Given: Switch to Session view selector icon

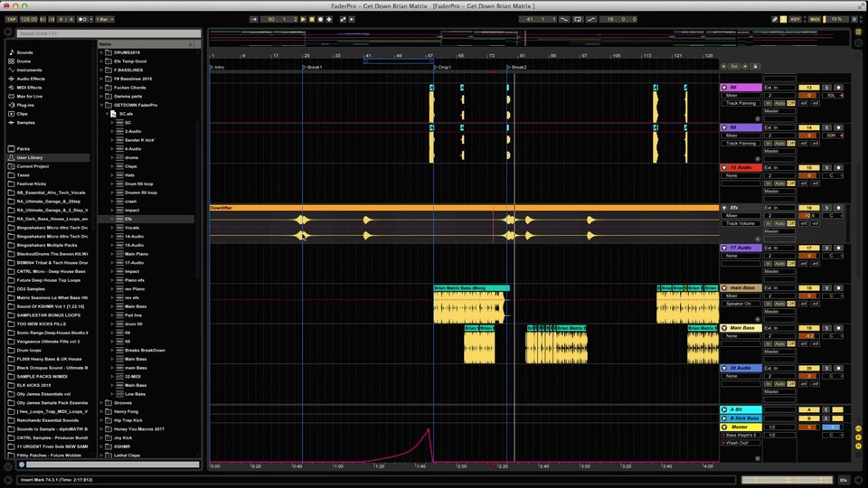Looking at the screenshot, I should (x=859, y=43).
